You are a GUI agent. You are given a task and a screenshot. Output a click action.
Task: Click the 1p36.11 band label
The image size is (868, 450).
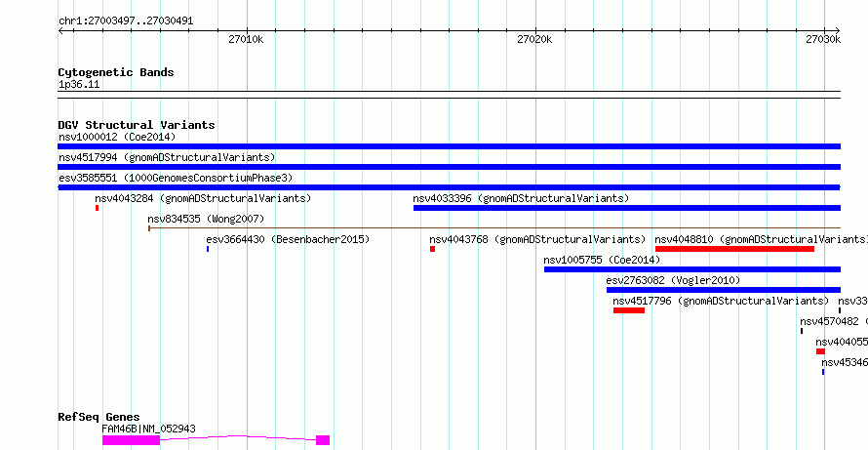click(x=79, y=85)
